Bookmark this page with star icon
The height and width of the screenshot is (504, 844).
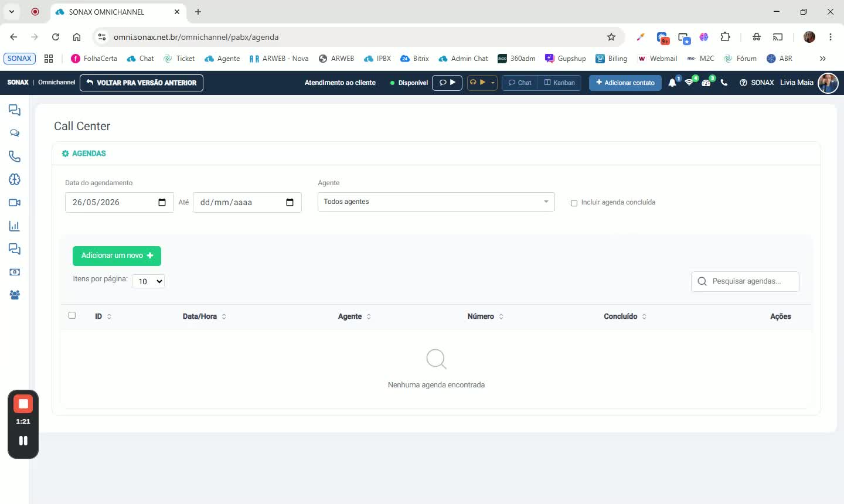coord(611,37)
